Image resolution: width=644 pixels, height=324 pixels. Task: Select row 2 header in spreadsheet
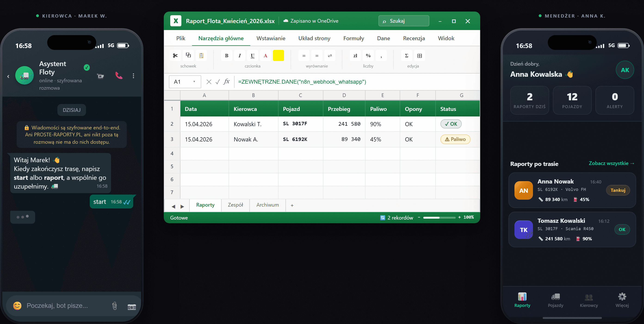pos(172,124)
